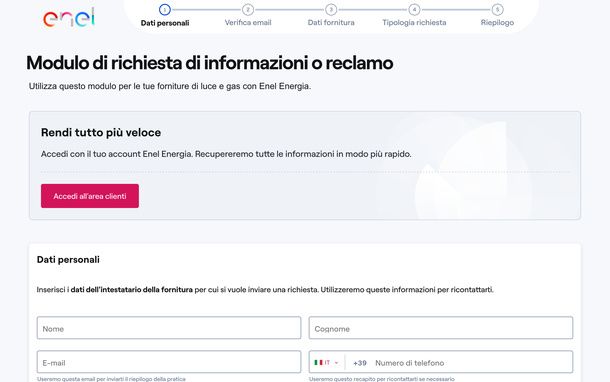Viewport: 610px width, 382px height.
Task: Click the Italian flag icon
Action: click(319, 363)
